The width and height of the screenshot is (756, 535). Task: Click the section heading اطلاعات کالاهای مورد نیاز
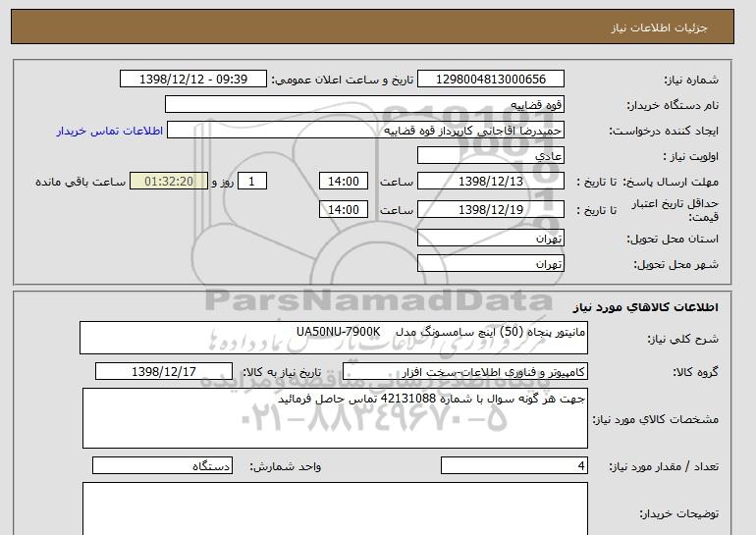coord(645,307)
